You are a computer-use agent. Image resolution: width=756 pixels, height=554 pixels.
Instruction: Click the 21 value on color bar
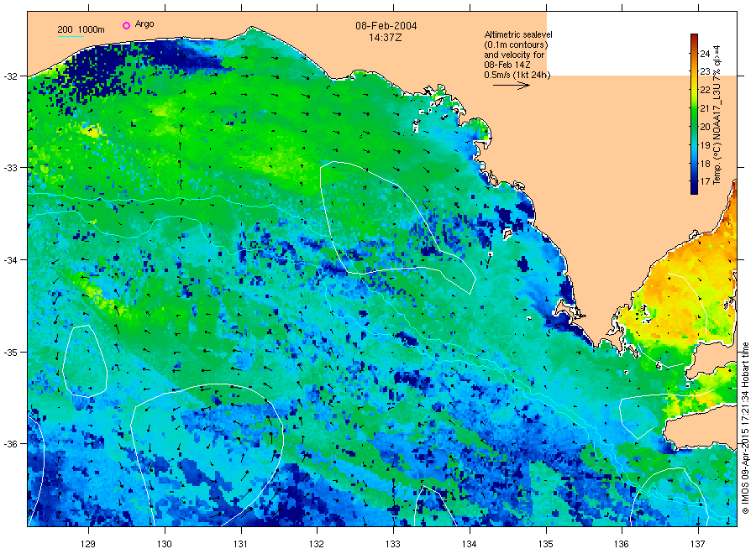705,108
